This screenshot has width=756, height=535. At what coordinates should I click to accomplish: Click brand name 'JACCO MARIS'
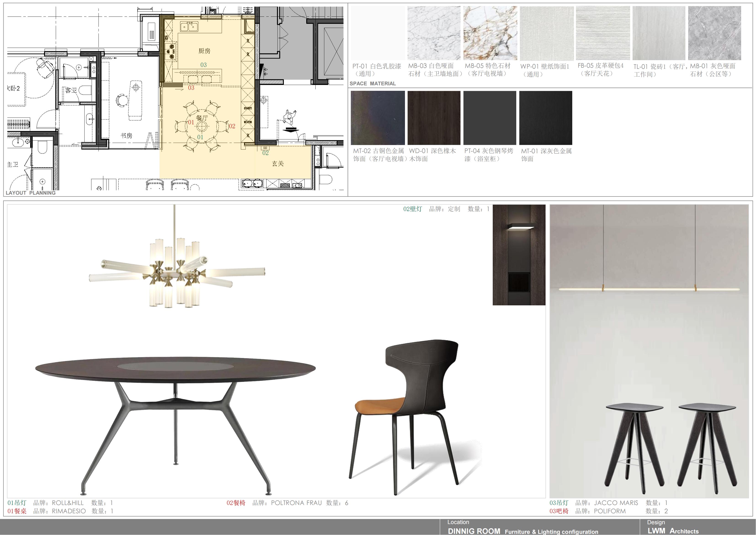616,503
